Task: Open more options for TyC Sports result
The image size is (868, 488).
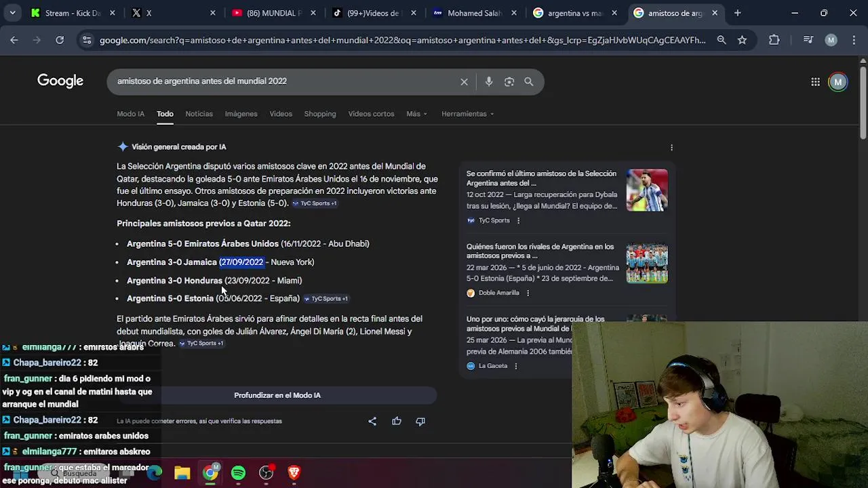Action: (518, 220)
